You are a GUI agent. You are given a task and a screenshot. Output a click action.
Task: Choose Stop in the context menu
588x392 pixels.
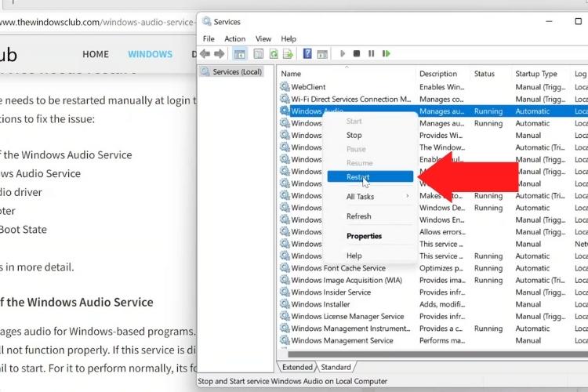pyautogui.click(x=370, y=135)
